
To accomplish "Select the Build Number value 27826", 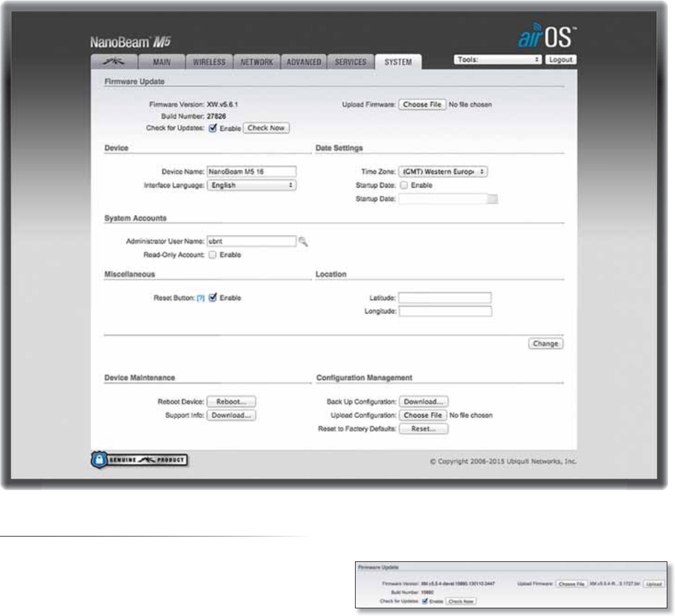I will [216, 116].
